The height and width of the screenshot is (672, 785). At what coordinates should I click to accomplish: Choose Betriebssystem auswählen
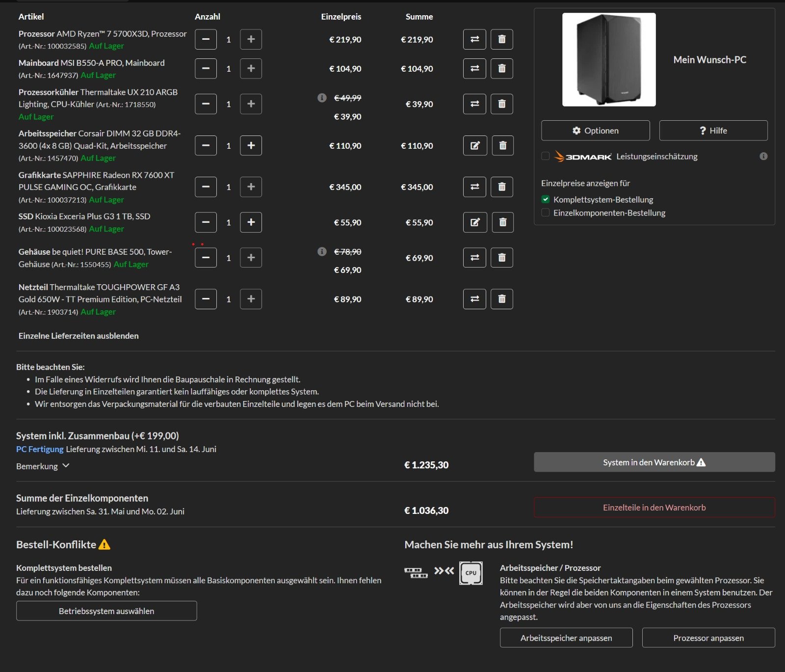pos(106,611)
